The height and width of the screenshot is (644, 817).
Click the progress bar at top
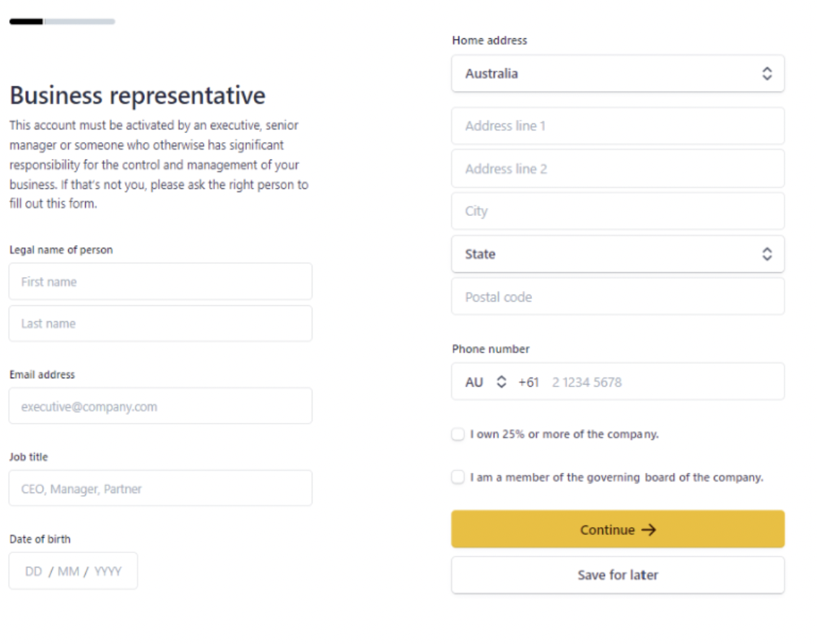(62, 22)
